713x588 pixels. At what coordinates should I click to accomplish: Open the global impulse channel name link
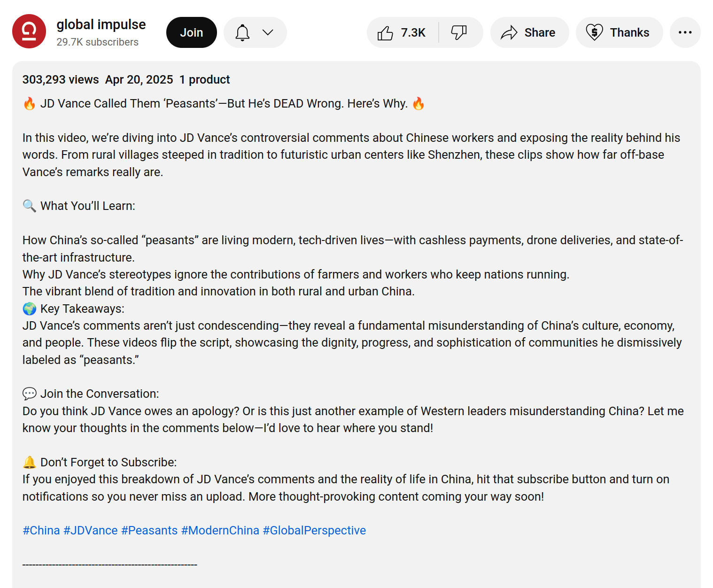click(101, 24)
